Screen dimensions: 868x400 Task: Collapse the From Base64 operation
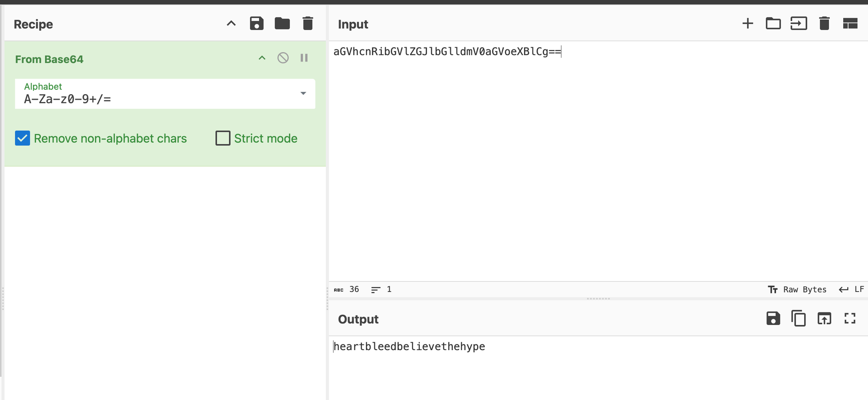262,58
